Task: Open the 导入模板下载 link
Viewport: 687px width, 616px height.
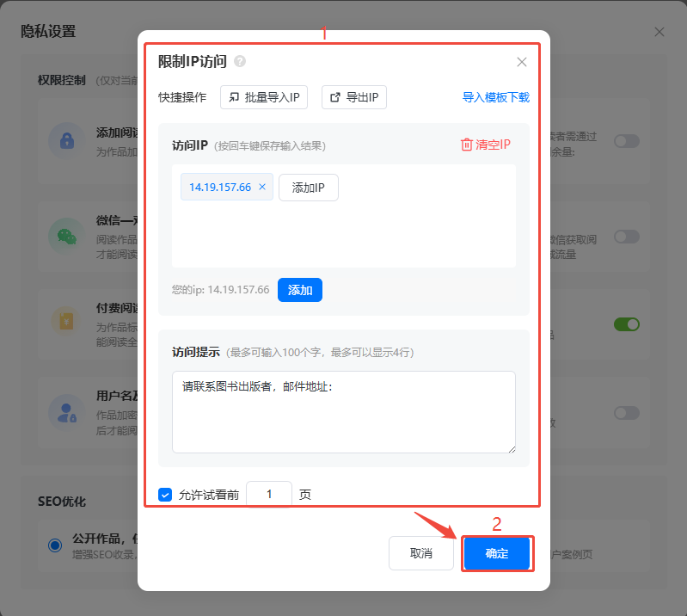Action: pos(495,97)
